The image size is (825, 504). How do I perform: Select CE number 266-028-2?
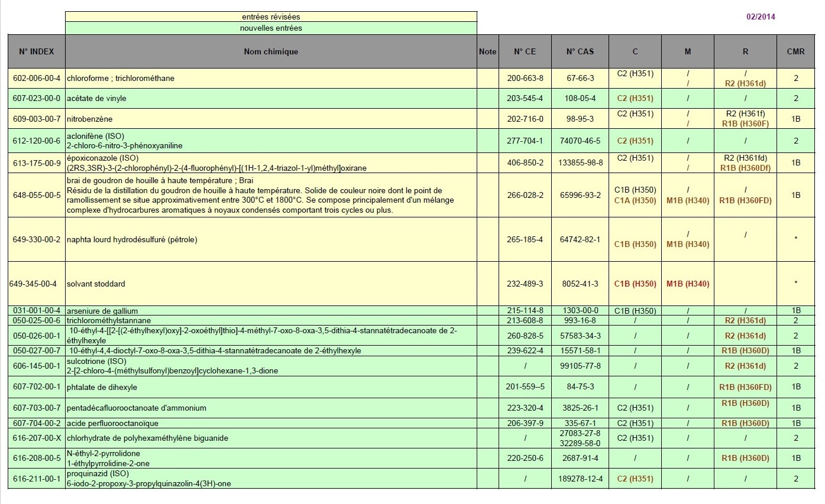tap(525, 195)
